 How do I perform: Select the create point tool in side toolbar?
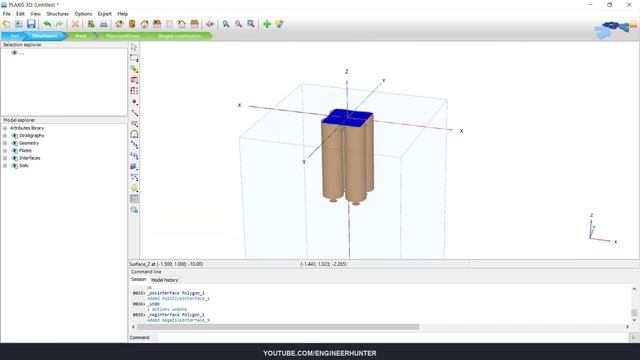pyautogui.click(x=134, y=102)
